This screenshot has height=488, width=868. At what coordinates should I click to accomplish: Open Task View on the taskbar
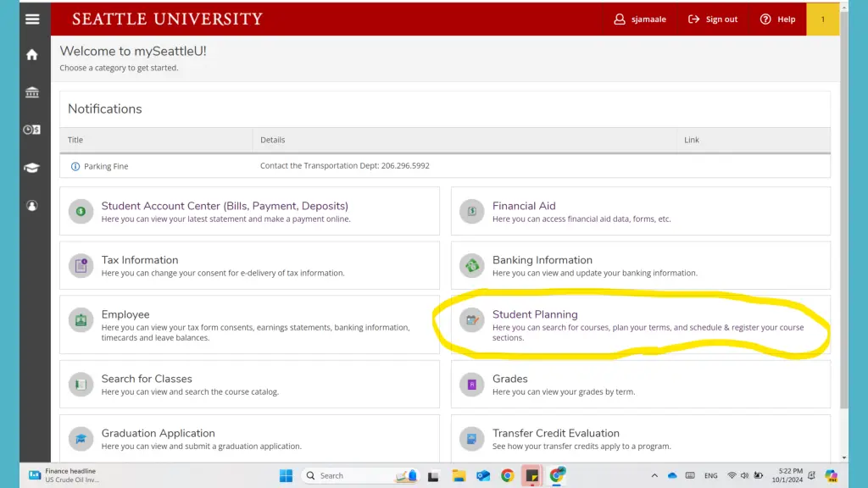tap(433, 475)
